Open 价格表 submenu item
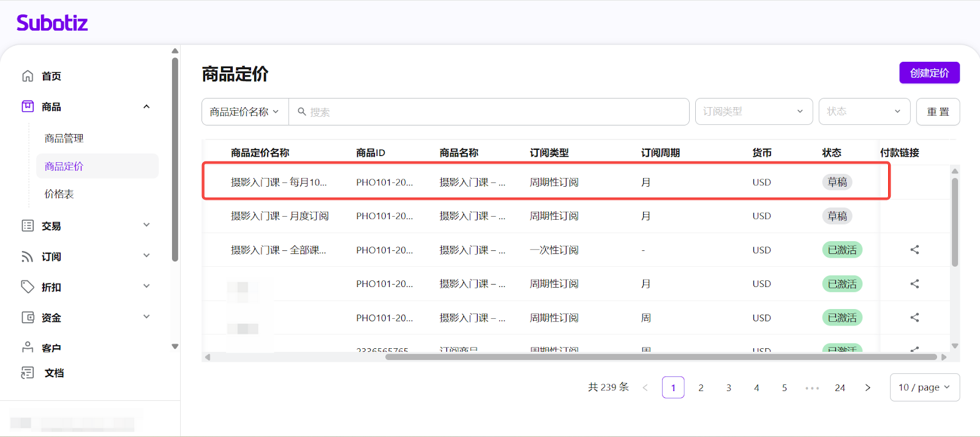Screen dimensions: 980x437 (59, 194)
